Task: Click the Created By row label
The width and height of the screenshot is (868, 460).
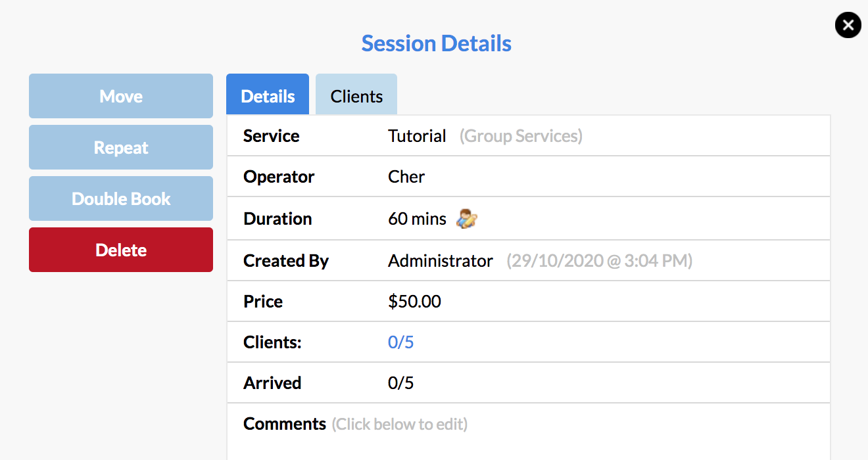Action: click(x=286, y=261)
